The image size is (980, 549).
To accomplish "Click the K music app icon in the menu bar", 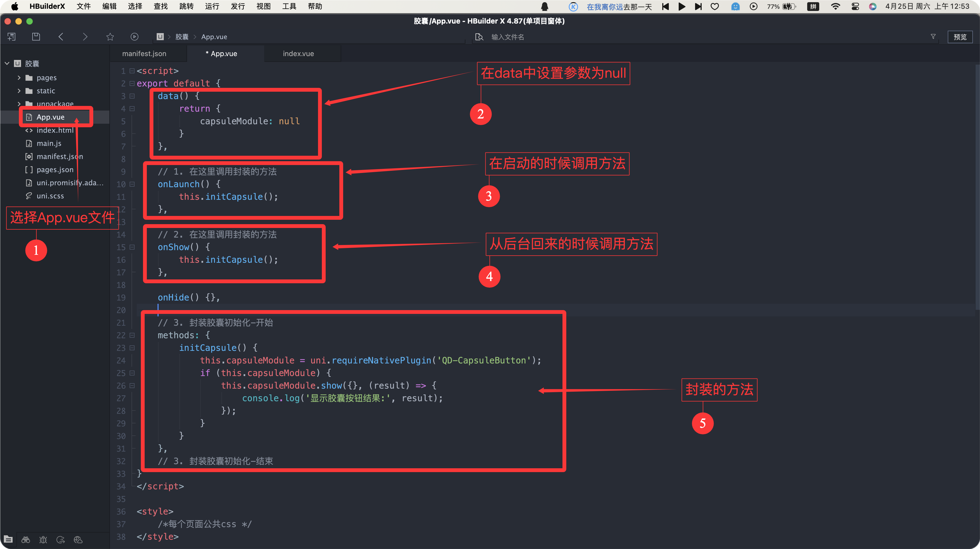I will tap(573, 7).
